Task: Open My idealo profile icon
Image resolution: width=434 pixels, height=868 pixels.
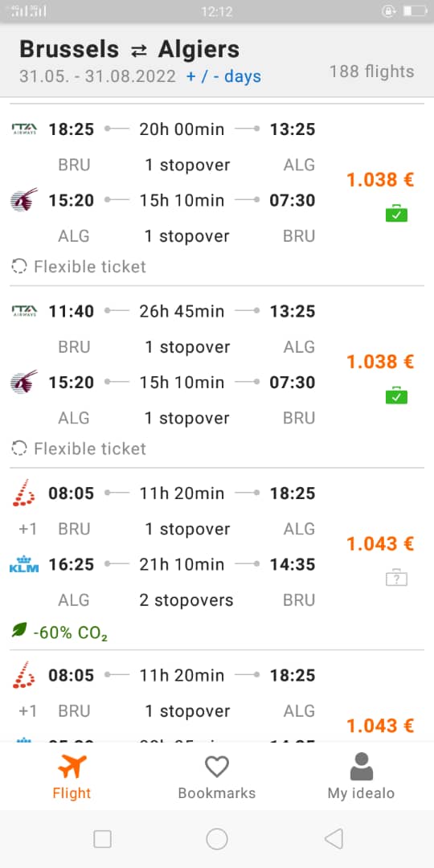Action: point(361,767)
